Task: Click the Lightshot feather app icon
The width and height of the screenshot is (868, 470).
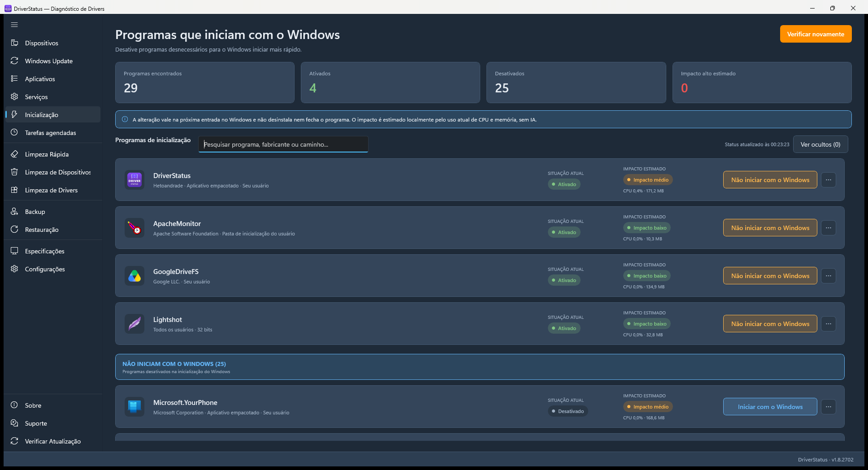Action: (135, 324)
